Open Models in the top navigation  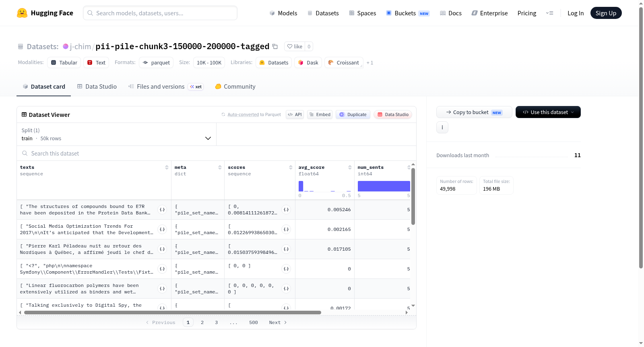(x=283, y=13)
